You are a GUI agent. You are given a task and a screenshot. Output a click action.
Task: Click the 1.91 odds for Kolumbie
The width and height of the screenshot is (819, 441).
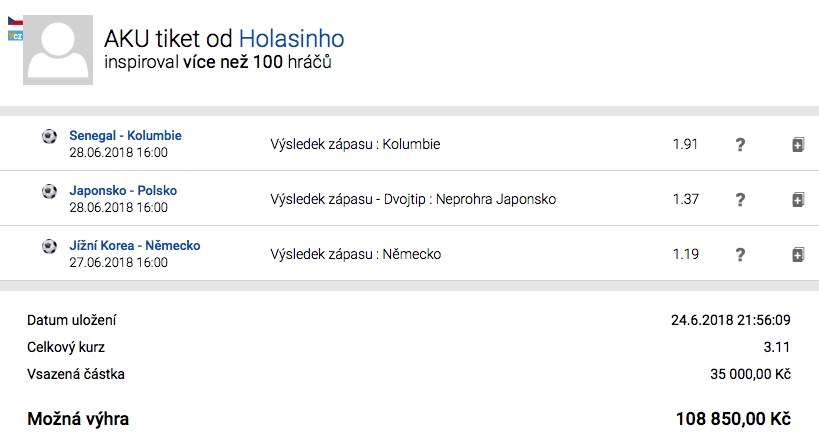685,145
